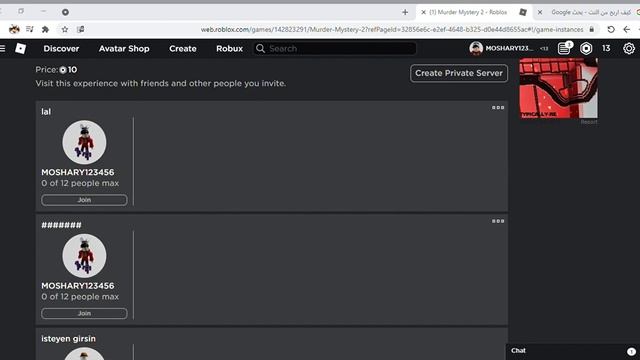Screen dimensions: 640x360
Task: Click the ####### server title
Action: (61, 225)
